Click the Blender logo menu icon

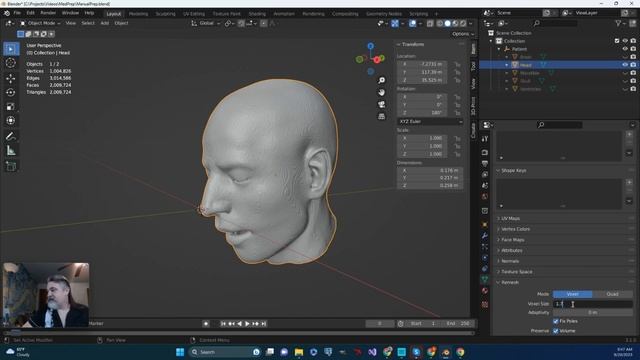[7, 13]
